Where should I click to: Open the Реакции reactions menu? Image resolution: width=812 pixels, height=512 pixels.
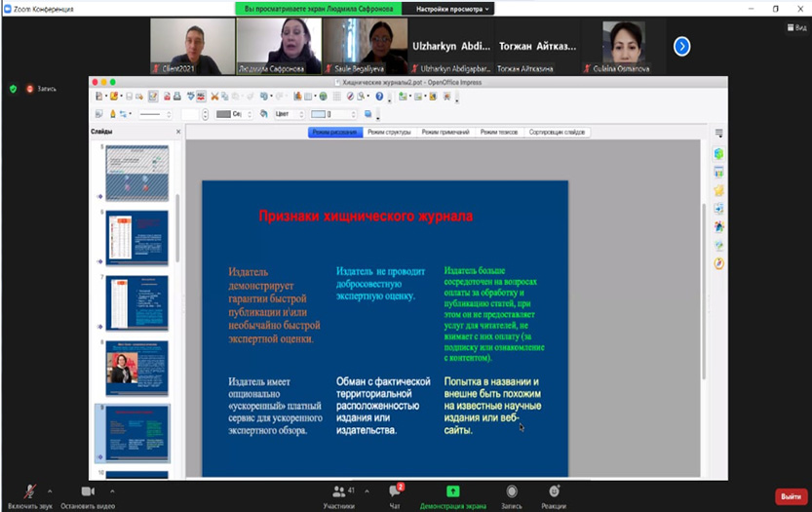[555, 492]
